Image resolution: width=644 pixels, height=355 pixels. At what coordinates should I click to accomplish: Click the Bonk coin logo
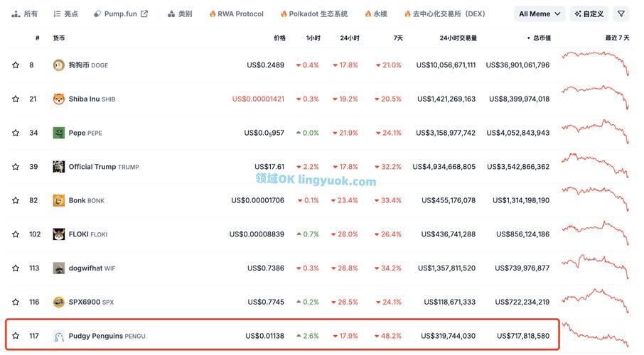59,200
